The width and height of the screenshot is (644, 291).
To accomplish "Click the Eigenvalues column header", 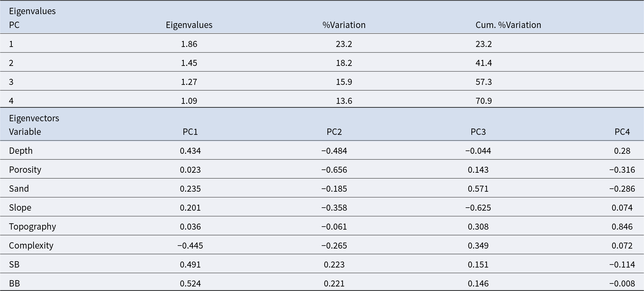I will click(189, 25).
